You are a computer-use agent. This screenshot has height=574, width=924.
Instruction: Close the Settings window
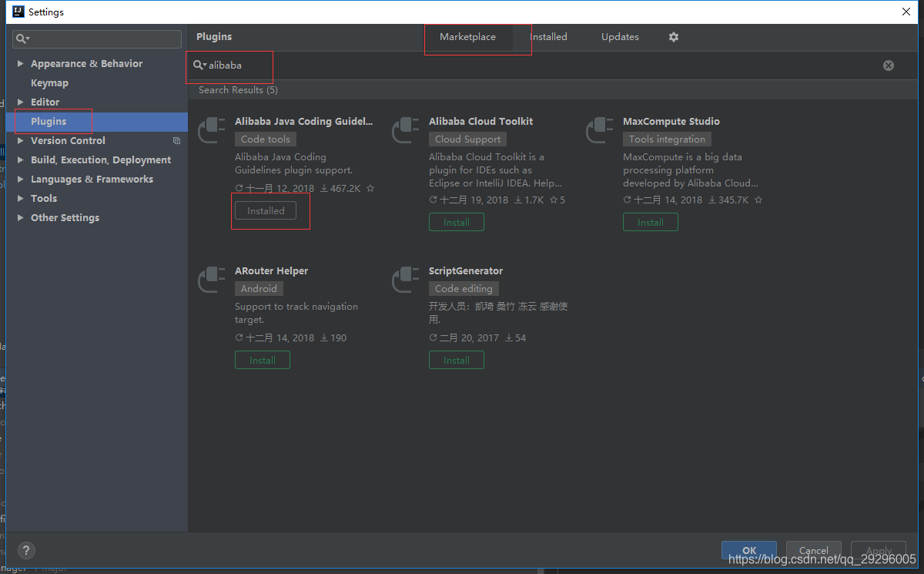[906, 12]
